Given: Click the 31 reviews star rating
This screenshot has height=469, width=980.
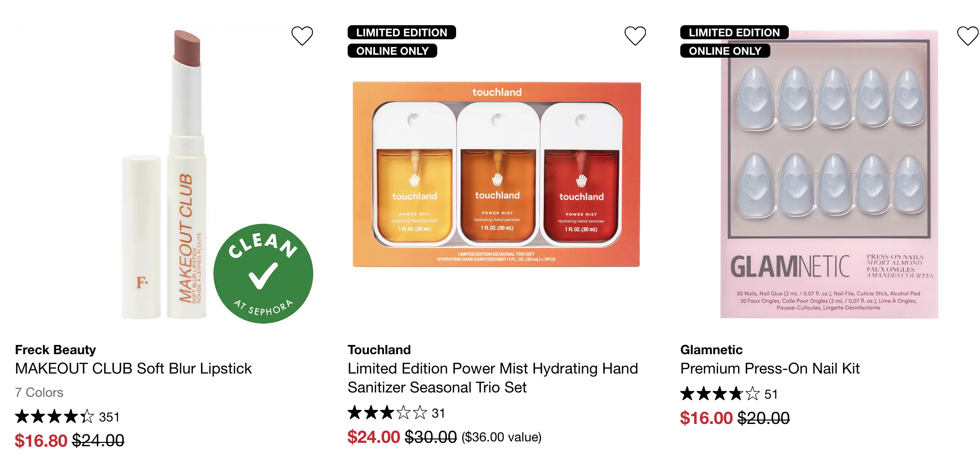Looking at the screenshot, I should pos(396,413).
